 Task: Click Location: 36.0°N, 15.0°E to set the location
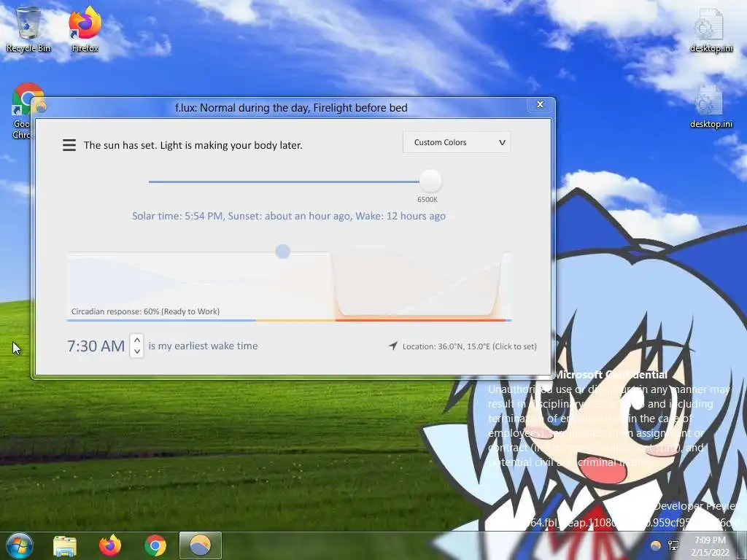469,346
